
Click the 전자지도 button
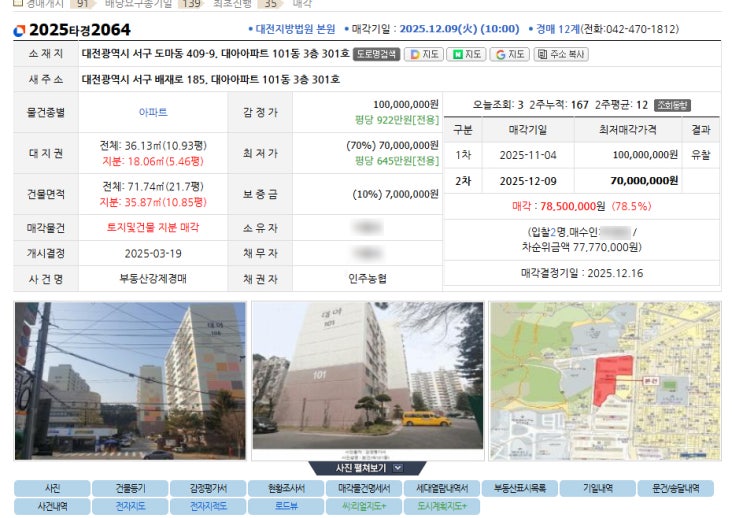point(130,507)
